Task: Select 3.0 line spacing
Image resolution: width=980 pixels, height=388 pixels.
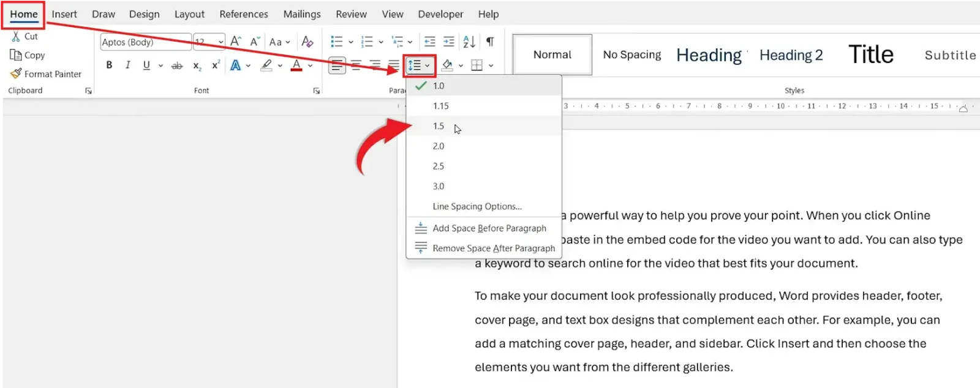Action: coord(484,186)
